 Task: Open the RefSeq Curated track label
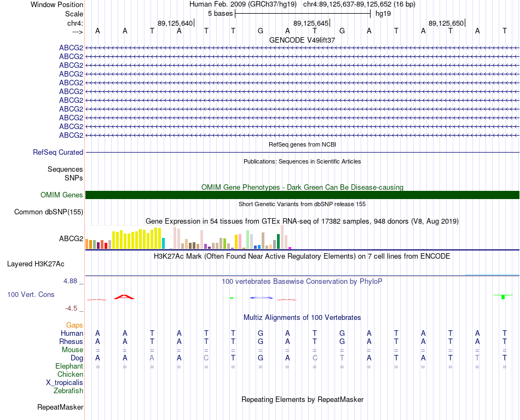click(x=58, y=153)
